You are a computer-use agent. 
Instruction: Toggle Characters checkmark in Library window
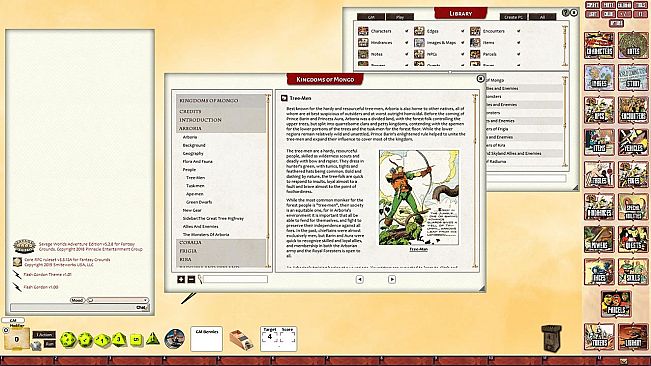click(406, 31)
